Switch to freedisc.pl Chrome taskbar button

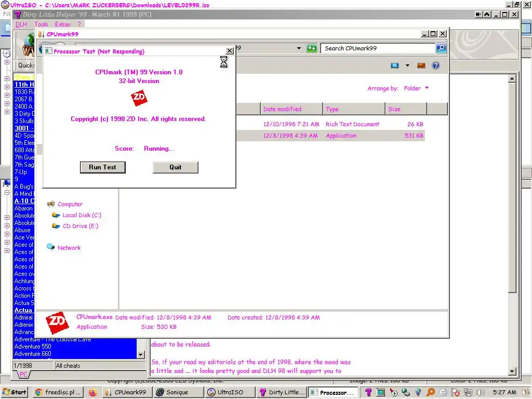pyautogui.click(x=58, y=392)
